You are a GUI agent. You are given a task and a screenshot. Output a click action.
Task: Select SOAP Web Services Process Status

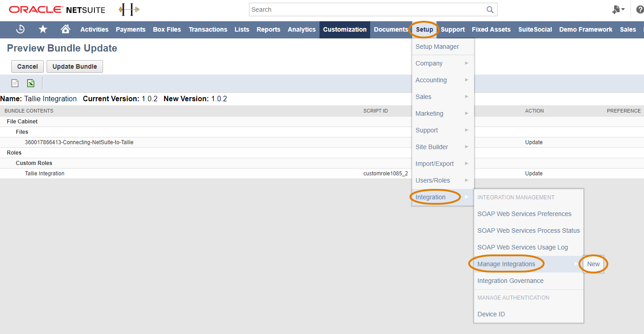[x=529, y=231]
